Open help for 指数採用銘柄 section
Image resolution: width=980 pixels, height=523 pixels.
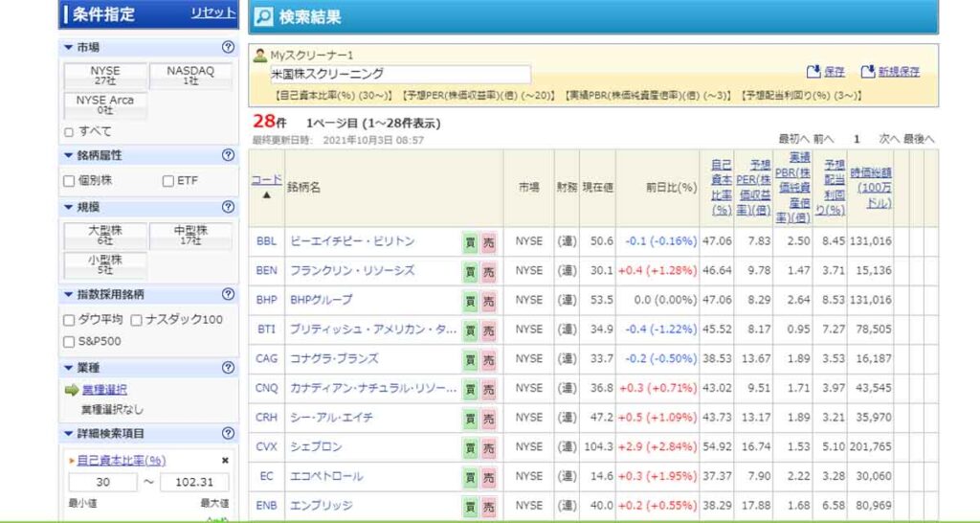[x=228, y=294]
